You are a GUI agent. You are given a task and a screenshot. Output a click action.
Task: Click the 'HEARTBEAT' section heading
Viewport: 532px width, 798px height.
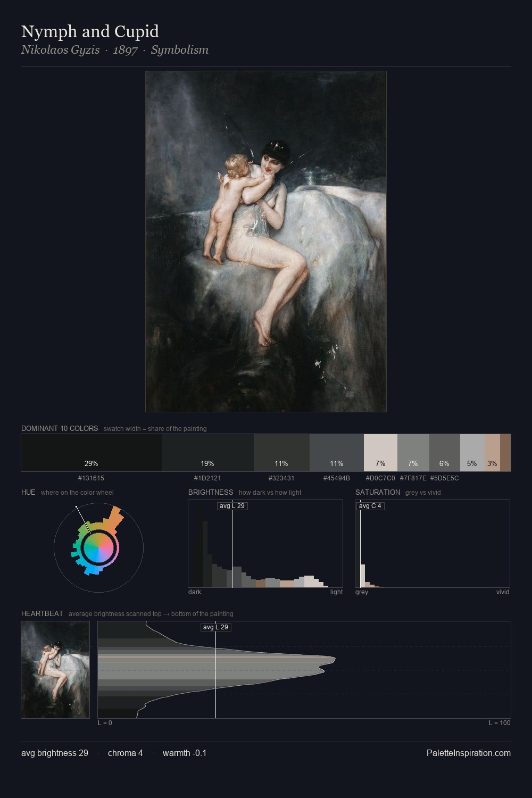[42, 613]
